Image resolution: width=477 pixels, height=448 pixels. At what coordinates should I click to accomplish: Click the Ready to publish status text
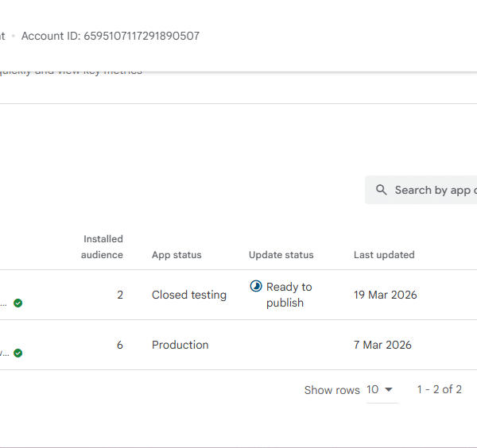289,295
